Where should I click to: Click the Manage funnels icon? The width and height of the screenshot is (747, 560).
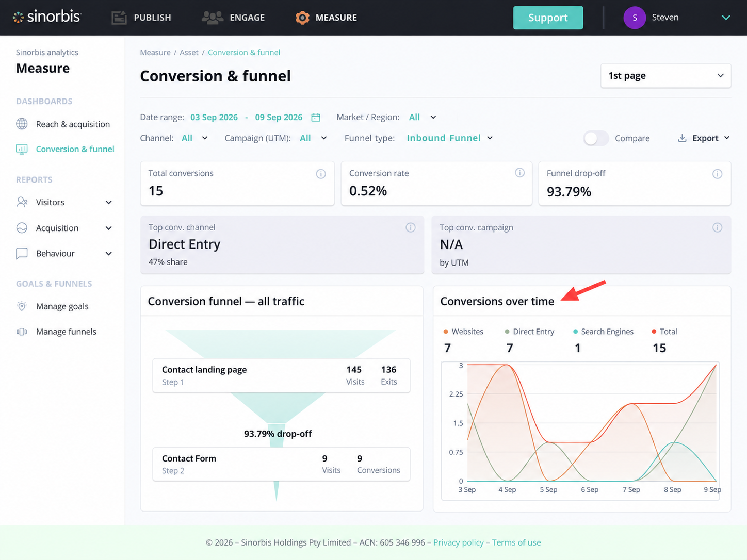[x=22, y=332]
